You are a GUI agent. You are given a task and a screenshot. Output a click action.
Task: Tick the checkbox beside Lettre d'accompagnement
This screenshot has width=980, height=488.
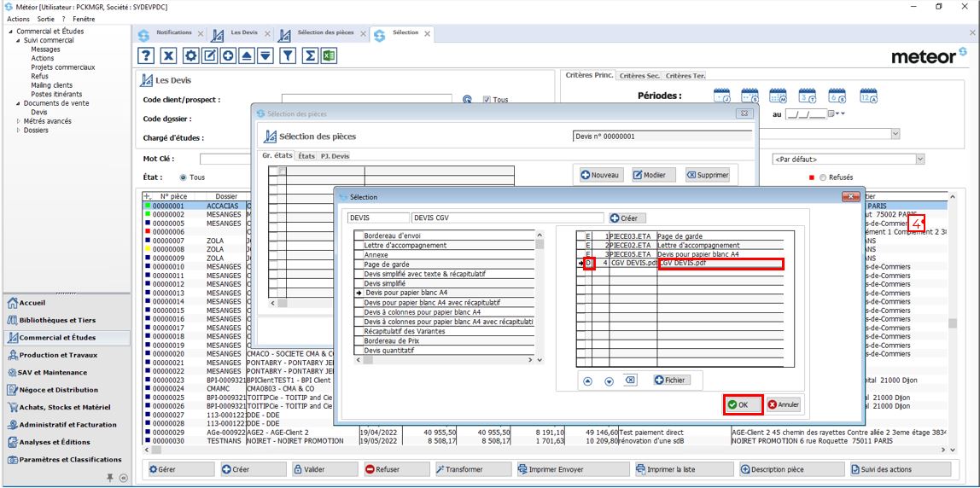point(359,246)
